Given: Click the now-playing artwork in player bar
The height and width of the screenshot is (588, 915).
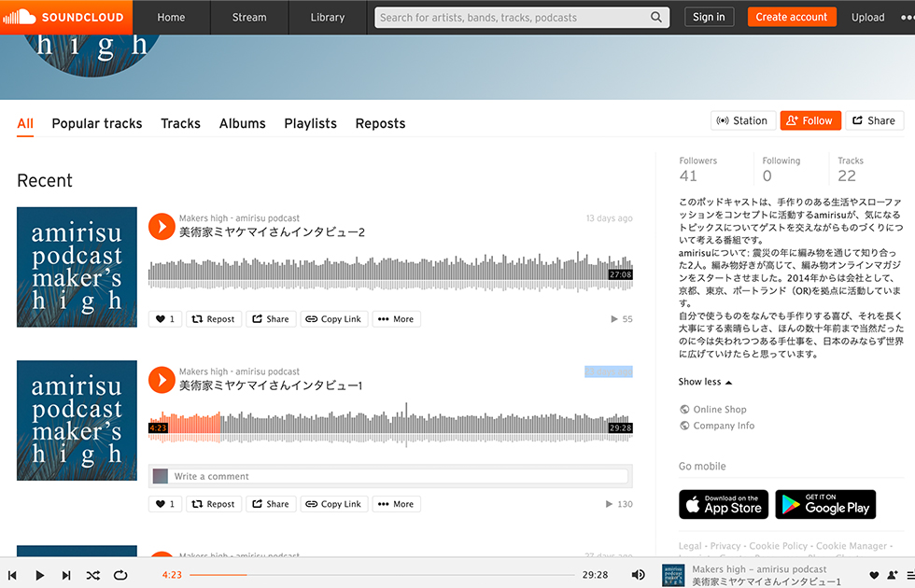Looking at the screenshot, I should pyautogui.click(x=673, y=575).
